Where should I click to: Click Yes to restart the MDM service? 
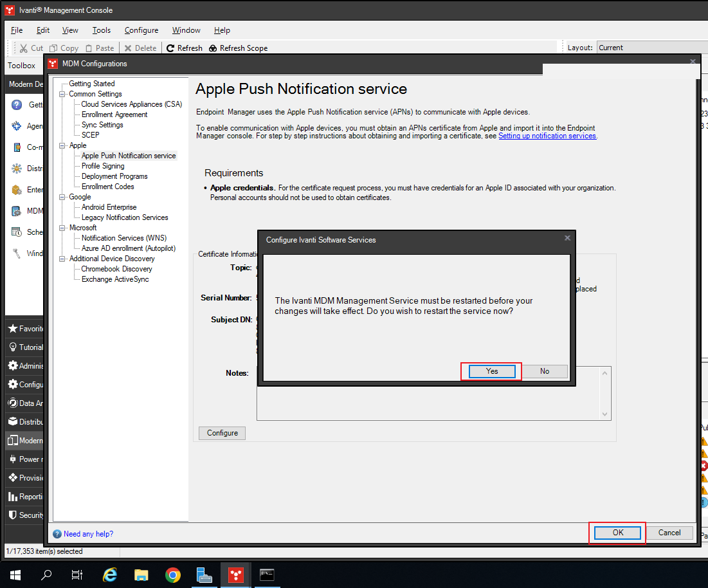click(492, 371)
